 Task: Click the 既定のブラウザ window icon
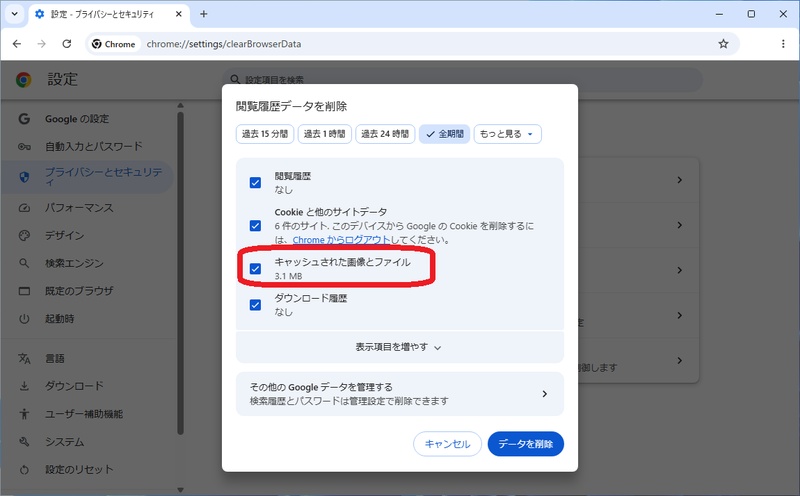pyautogui.click(x=24, y=291)
